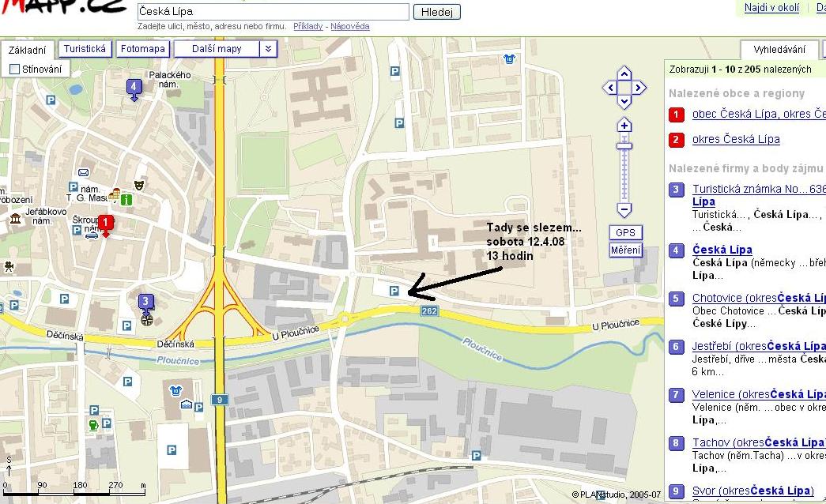Click the green information icon on map
Viewport: 826px width, 504px height.
coord(126,198)
